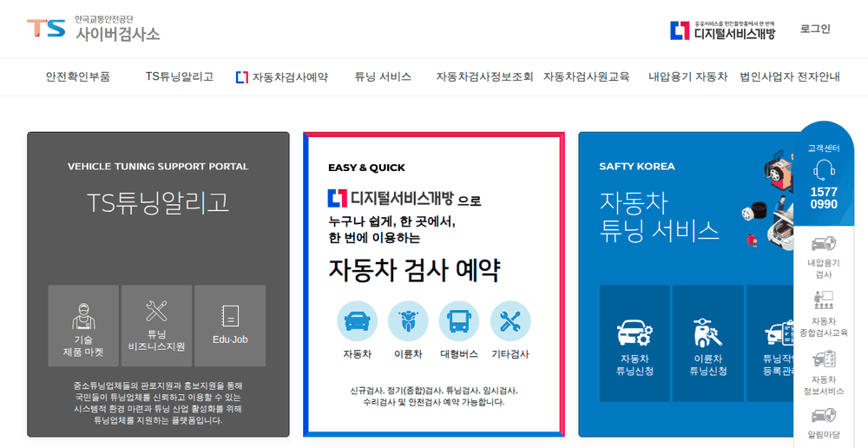Open 자동차 정보서비스 sidebar shortcut
868x448 pixels.
(824, 372)
